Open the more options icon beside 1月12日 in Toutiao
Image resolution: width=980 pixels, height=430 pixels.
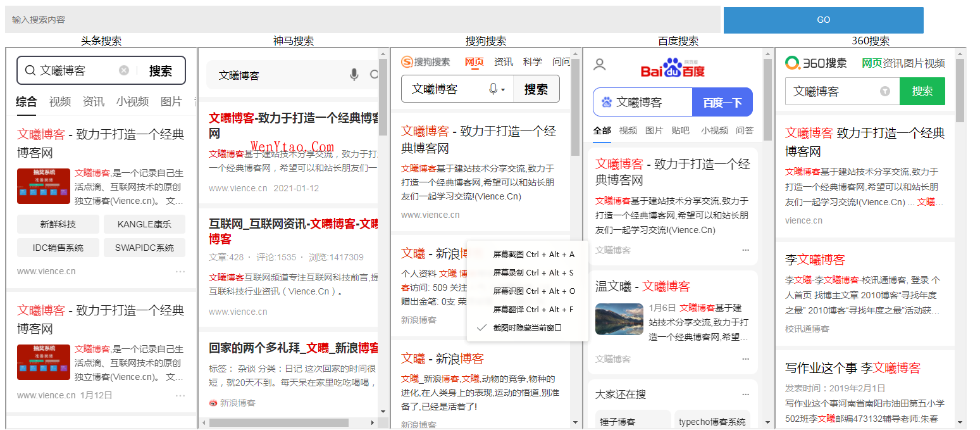[180, 395]
